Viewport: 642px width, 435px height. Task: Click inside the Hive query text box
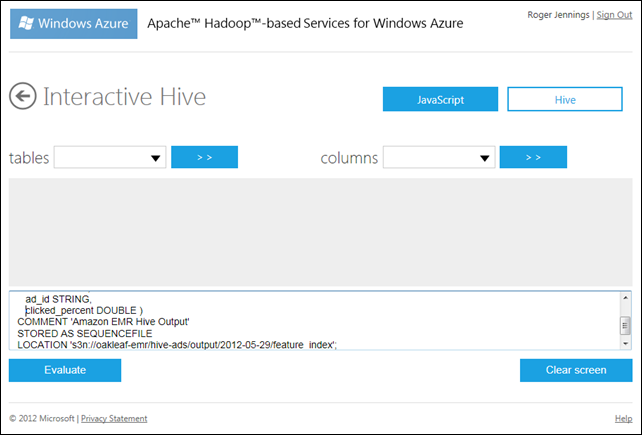click(x=300, y=320)
